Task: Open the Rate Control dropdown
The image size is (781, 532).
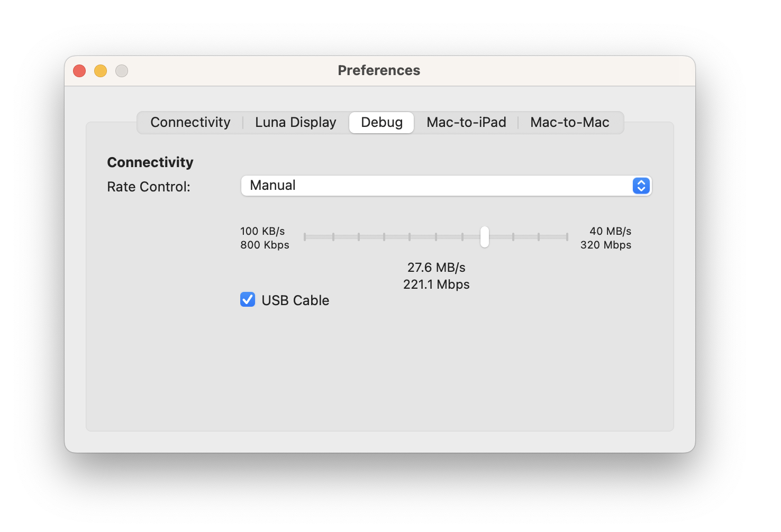Action: pos(446,186)
